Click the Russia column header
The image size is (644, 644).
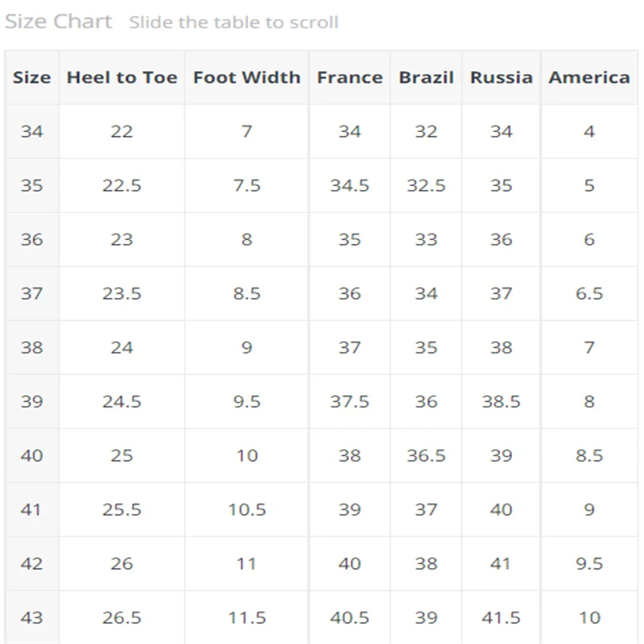coord(501,77)
